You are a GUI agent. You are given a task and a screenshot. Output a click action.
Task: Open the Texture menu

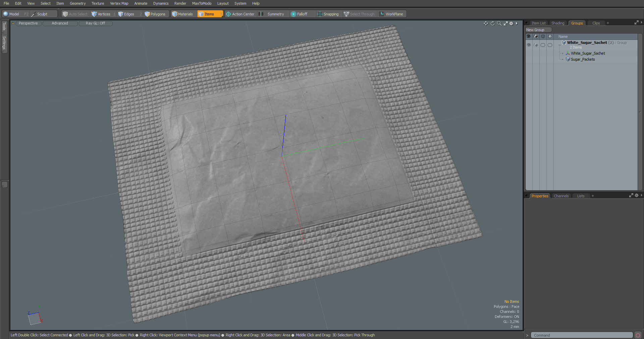(98, 3)
